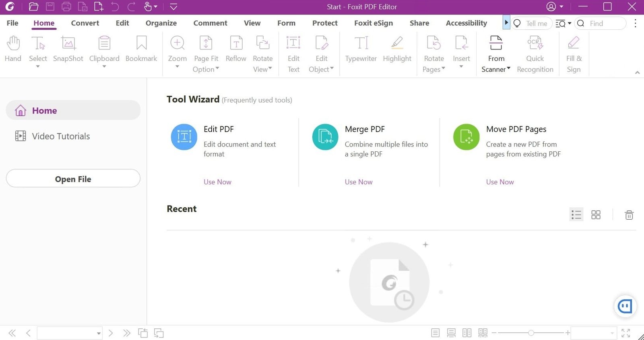Click the Redo arrow
The height and width of the screenshot is (340, 644).
(x=131, y=6)
